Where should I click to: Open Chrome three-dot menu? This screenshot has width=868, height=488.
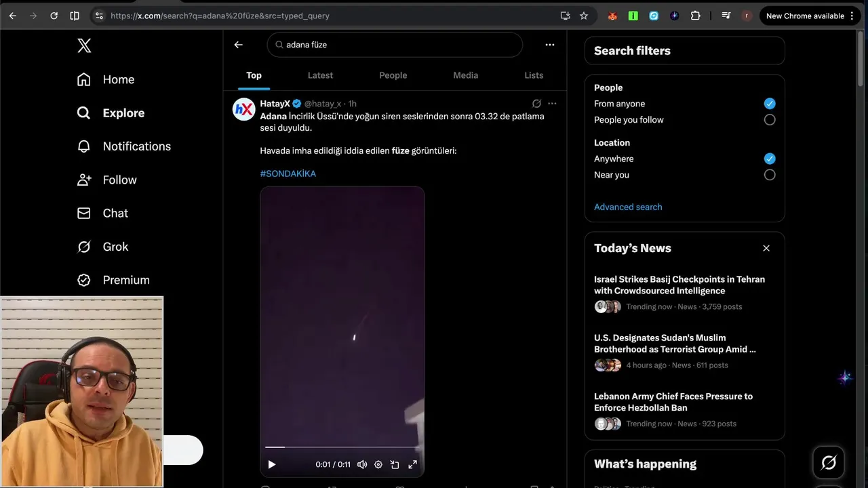pos(852,16)
